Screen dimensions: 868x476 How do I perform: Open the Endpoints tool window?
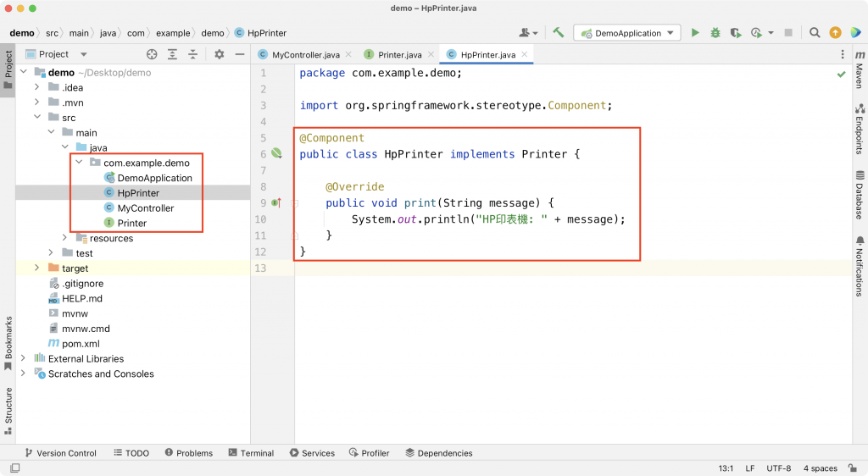point(860,129)
